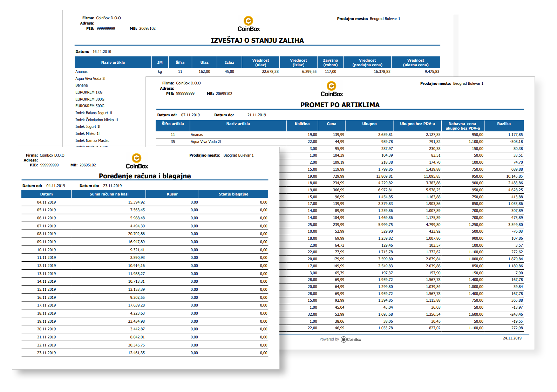Click the Šifra header in the stock report

tap(180, 62)
